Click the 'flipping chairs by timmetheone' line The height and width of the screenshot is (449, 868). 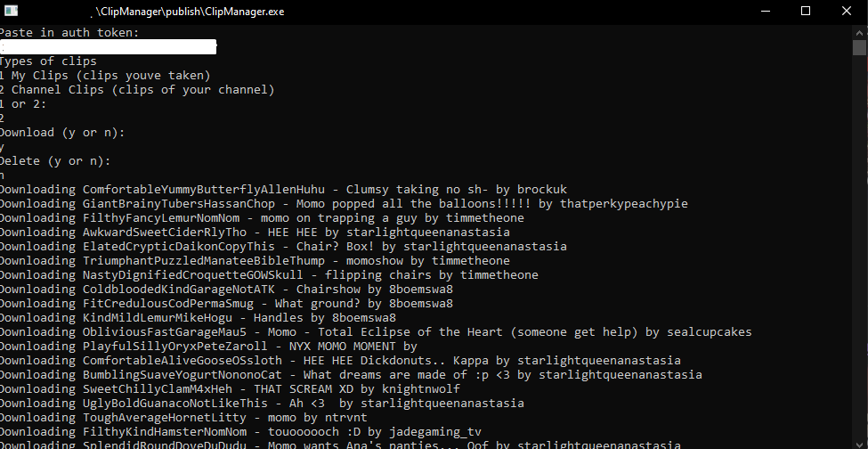(269, 275)
